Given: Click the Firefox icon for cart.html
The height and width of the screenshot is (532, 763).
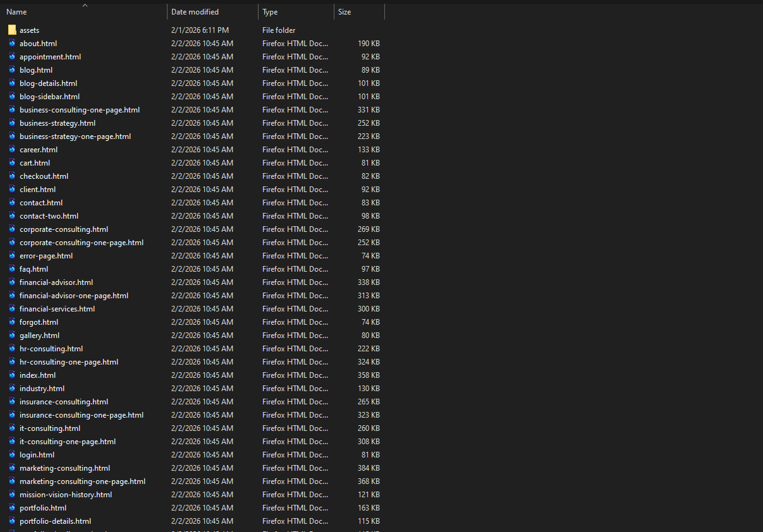Looking at the screenshot, I should point(12,162).
